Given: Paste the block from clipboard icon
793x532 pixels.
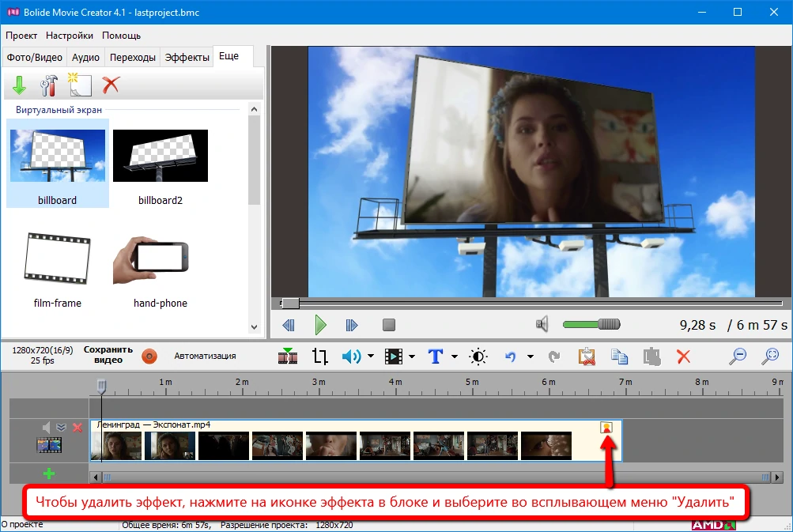Looking at the screenshot, I should (x=652, y=357).
